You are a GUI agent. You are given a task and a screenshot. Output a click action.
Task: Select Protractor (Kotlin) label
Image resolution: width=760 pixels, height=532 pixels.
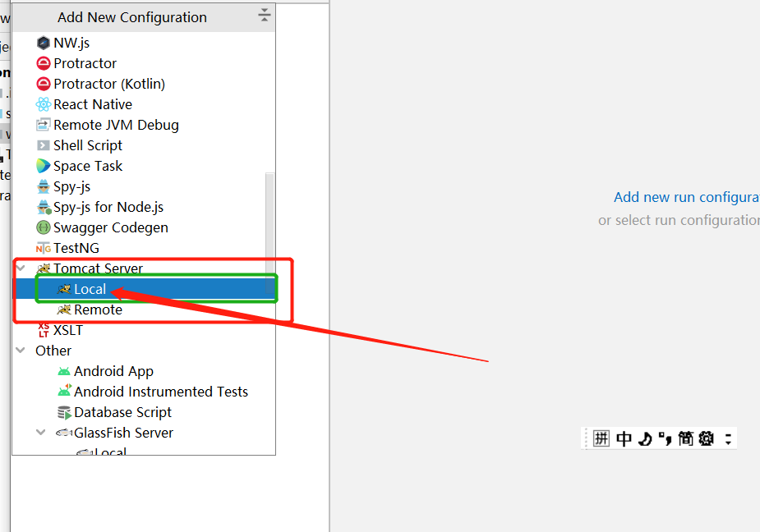[109, 84]
